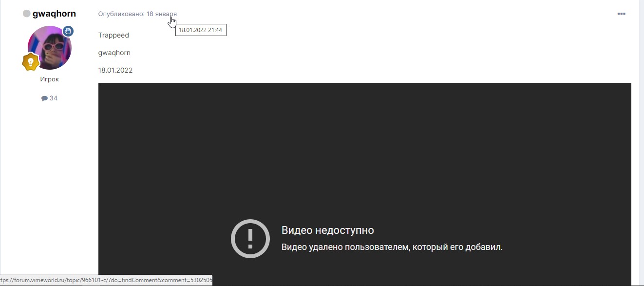Image resolution: width=644 pixels, height=286 pixels.
Task: Click the gold lightbulb award badge
Action: 31,62
